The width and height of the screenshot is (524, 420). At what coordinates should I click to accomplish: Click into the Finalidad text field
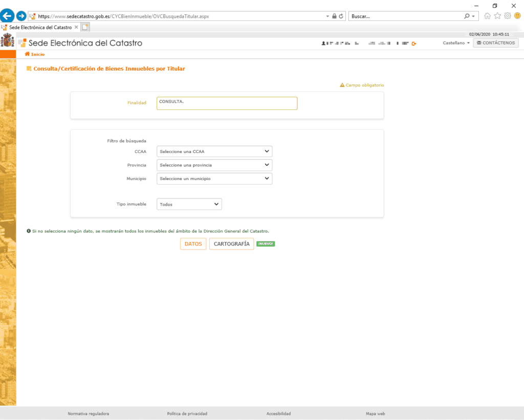click(x=227, y=103)
